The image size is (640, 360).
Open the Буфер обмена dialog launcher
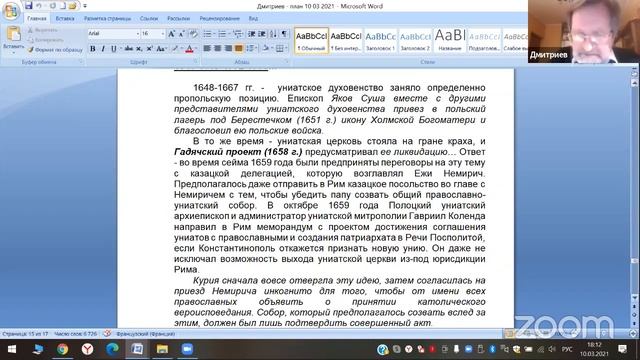[x=81, y=62]
